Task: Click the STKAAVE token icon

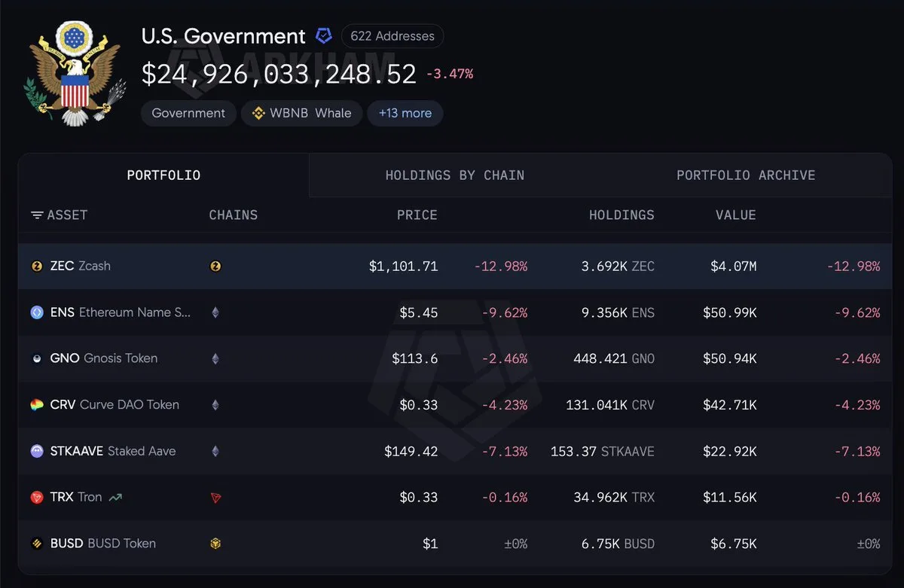Action: click(37, 451)
